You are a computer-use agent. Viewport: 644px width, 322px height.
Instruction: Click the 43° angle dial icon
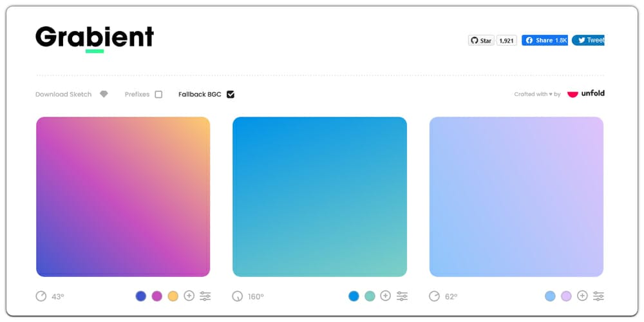pyautogui.click(x=41, y=296)
